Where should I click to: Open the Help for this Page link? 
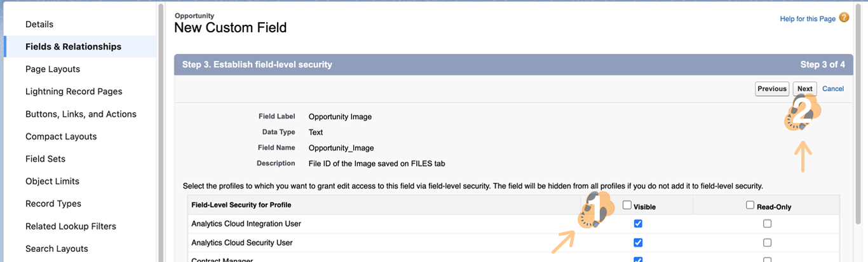(808, 19)
